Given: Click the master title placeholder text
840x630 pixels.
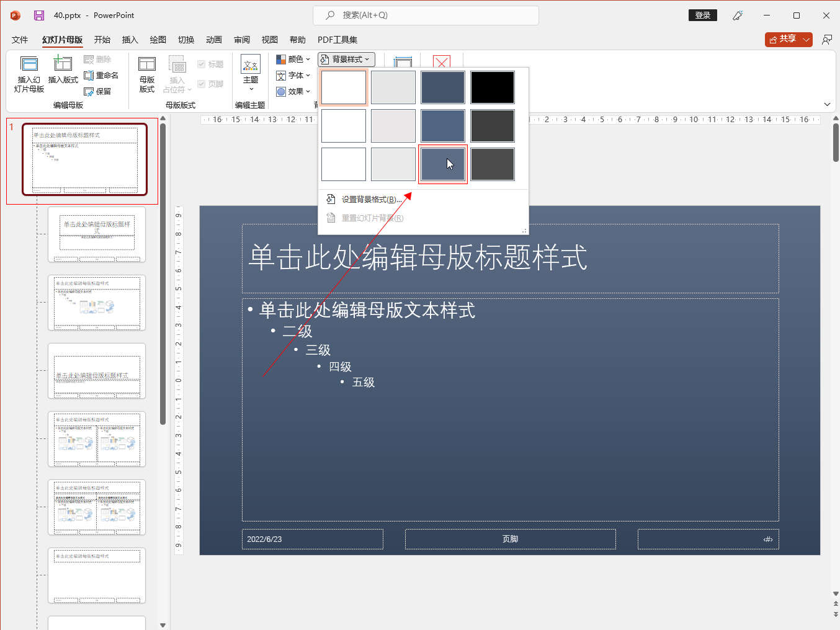Looking at the screenshot, I should 418,257.
